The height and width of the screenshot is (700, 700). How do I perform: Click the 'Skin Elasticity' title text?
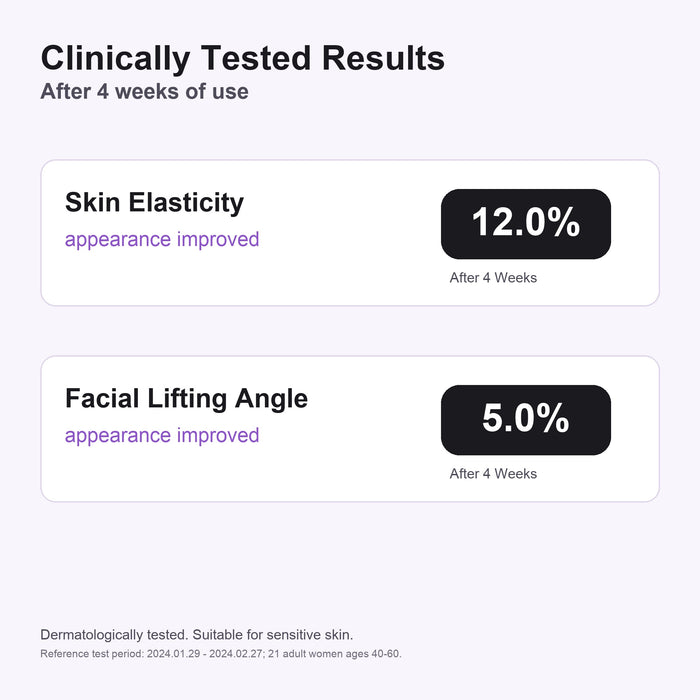pos(154,203)
